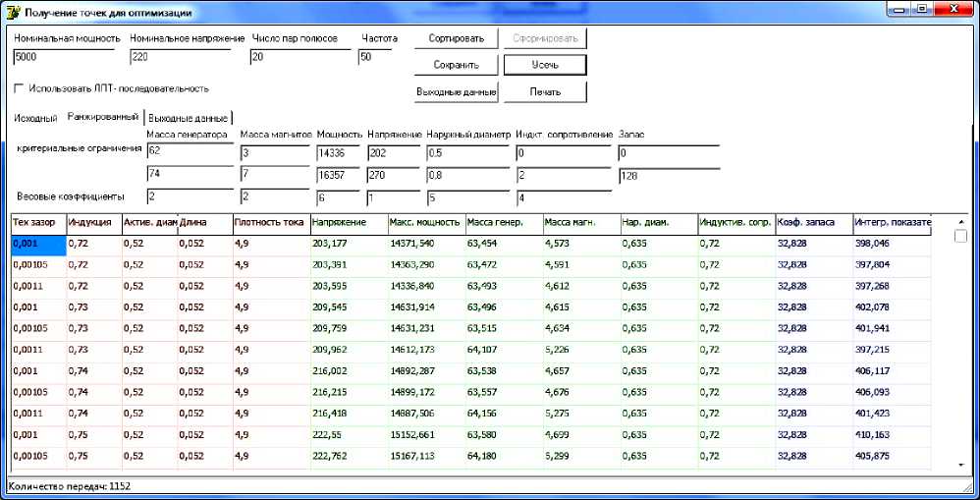Click the Частота input field
The width and height of the screenshot is (980, 500).
[377, 57]
